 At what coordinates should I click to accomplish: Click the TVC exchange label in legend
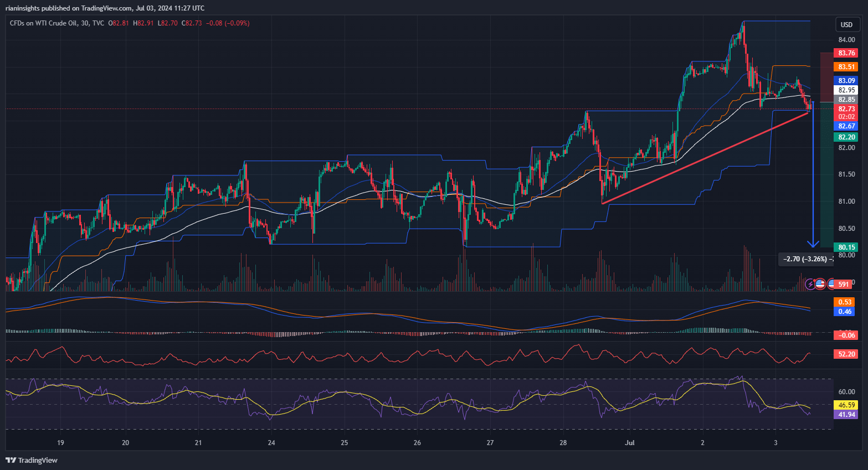98,23
